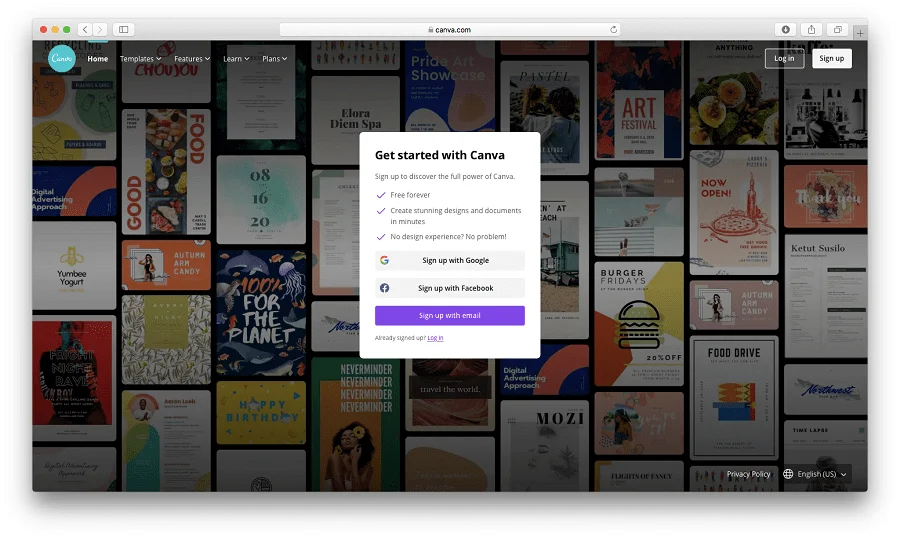Open the Learn menu
The image size is (900, 538).
click(x=236, y=59)
